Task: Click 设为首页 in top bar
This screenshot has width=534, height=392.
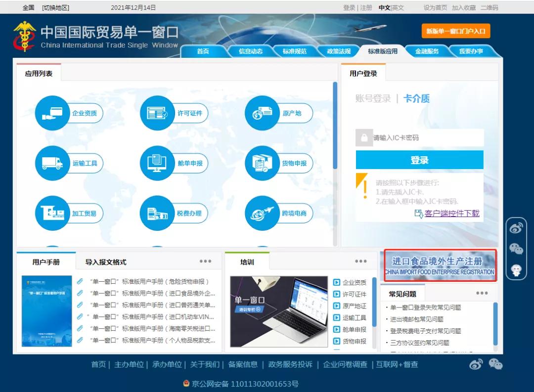Action: pos(435,7)
